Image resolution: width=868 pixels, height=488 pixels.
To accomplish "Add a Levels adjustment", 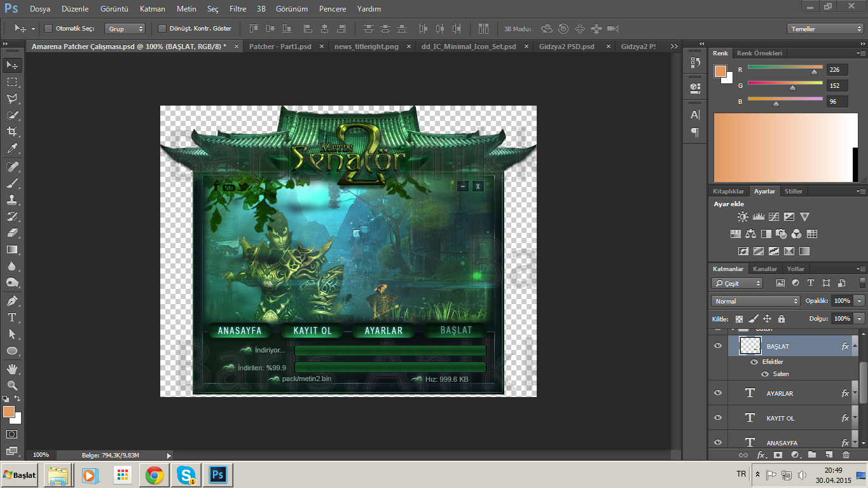I will tap(758, 217).
